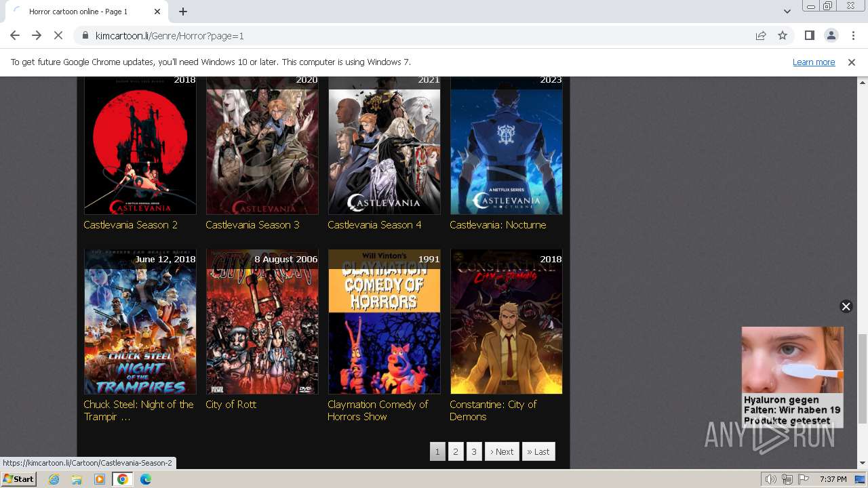868x488 pixels.
Task: Go back to the previous page
Action: coord(15,35)
